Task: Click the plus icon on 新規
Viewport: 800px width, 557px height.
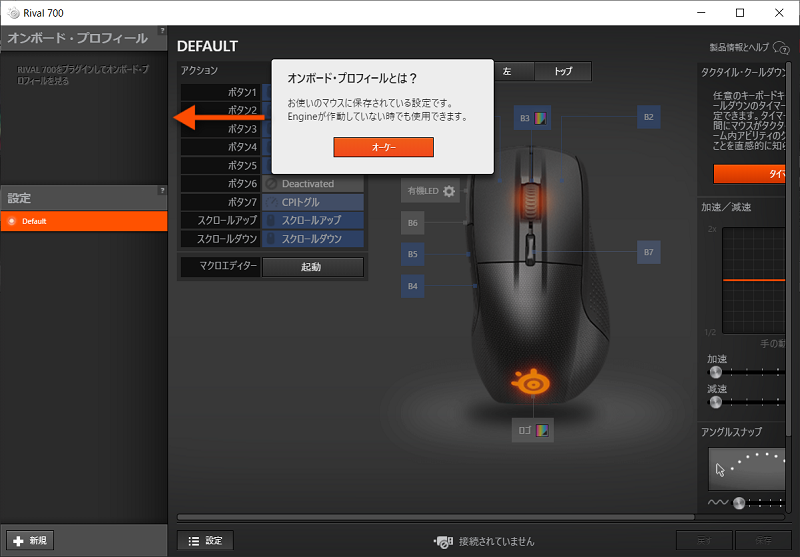Action: [x=18, y=541]
